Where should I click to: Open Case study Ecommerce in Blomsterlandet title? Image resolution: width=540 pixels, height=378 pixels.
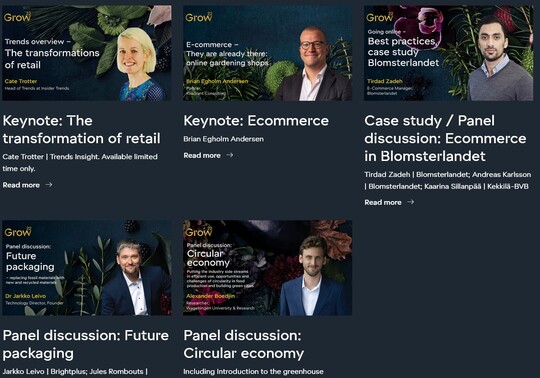(x=445, y=138)
